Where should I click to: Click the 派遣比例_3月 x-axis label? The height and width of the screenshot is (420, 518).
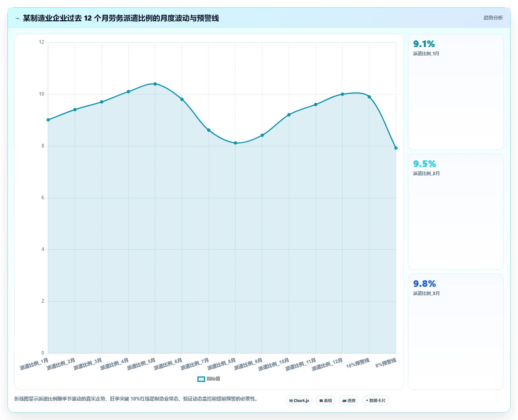tap(88, 364)
